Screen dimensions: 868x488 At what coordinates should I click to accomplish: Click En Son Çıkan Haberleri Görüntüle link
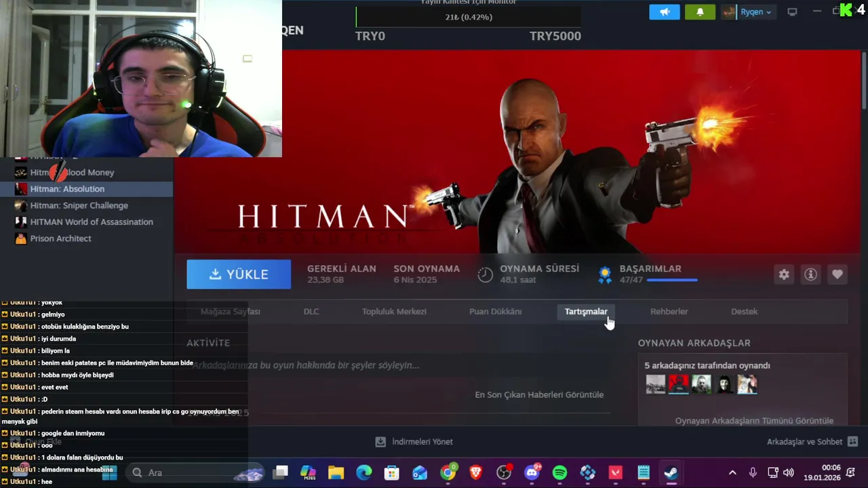pyautogui.click(x=539, y=394)
